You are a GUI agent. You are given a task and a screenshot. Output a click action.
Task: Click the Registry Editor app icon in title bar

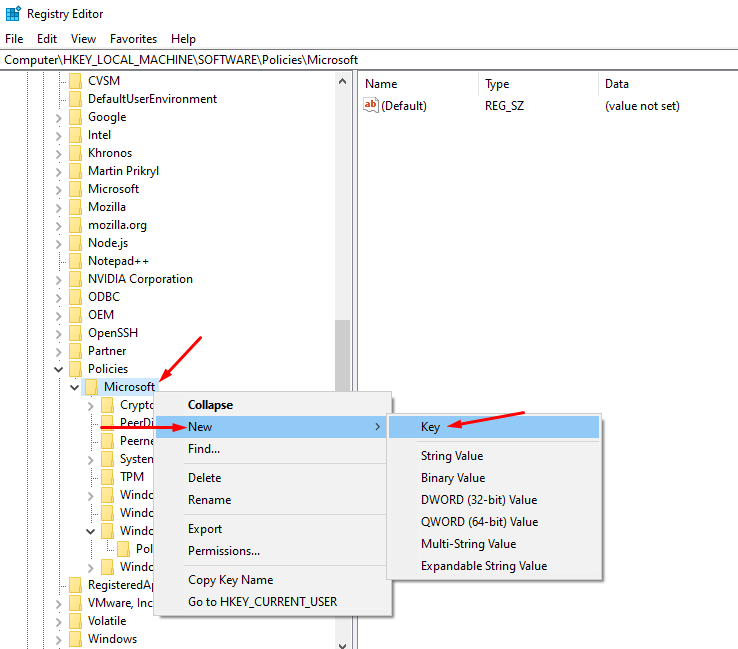pyautogui.click(x=13, y=14)
